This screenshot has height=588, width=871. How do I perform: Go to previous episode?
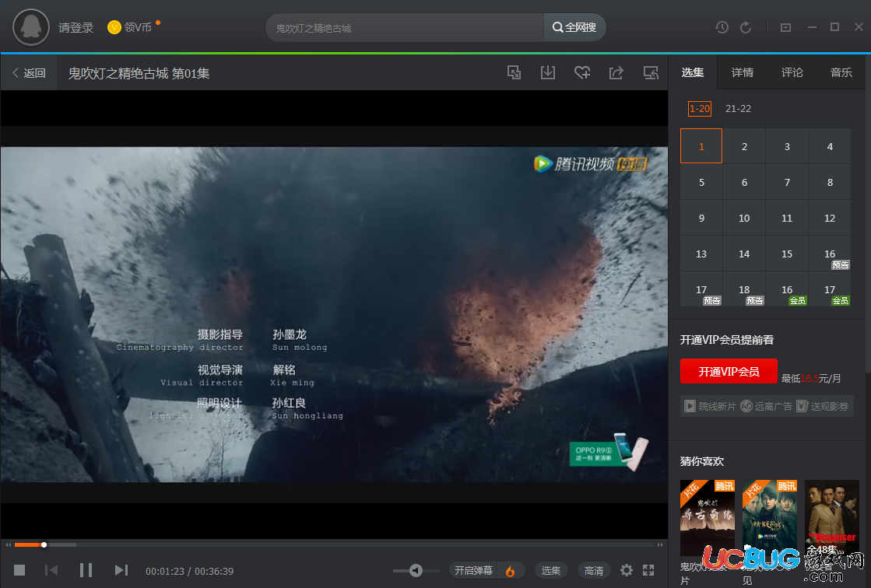pos(51,570)
